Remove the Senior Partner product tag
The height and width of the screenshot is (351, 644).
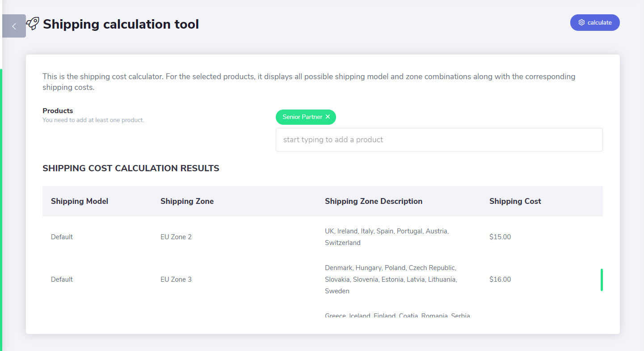328,117
